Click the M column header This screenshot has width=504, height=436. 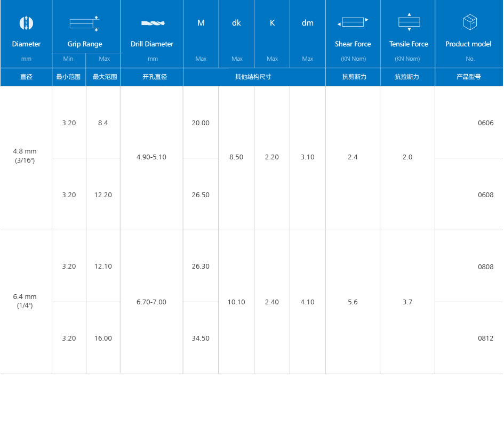(201, 23)
